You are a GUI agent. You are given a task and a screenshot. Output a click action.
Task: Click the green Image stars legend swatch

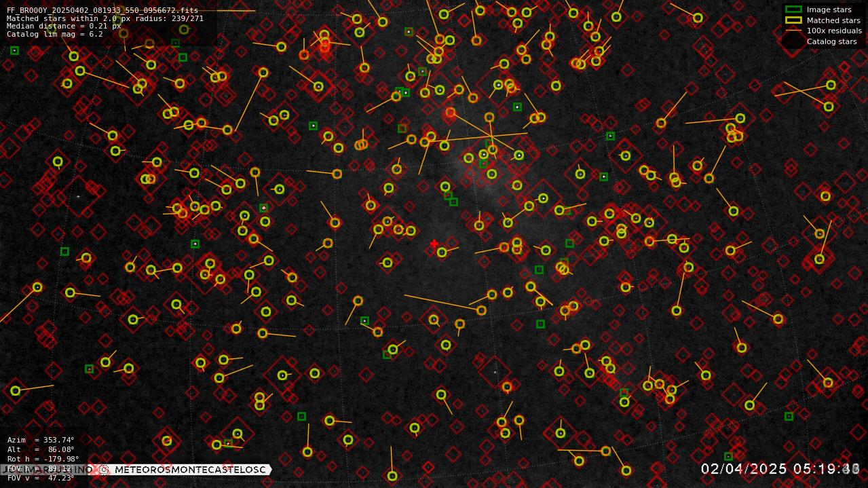(793, 10)
